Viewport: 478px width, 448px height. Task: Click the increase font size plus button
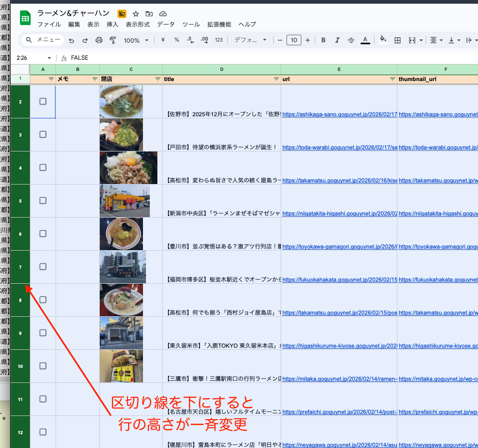(307, 40)
